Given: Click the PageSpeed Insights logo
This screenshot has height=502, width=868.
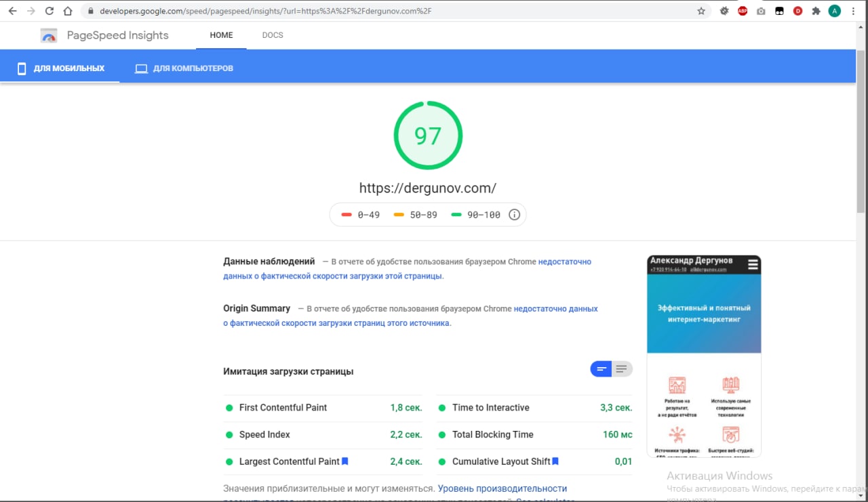Looking at the screenshot, I should coord(48,36).
